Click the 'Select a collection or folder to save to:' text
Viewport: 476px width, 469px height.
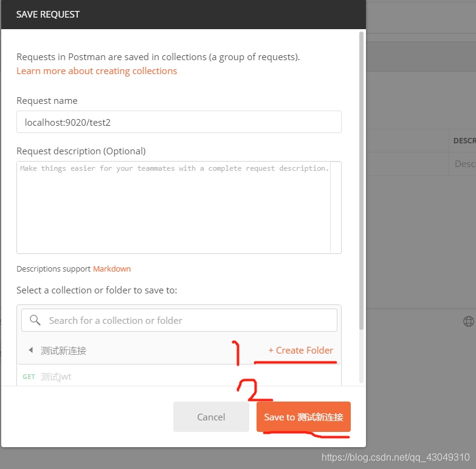point(97,290)
